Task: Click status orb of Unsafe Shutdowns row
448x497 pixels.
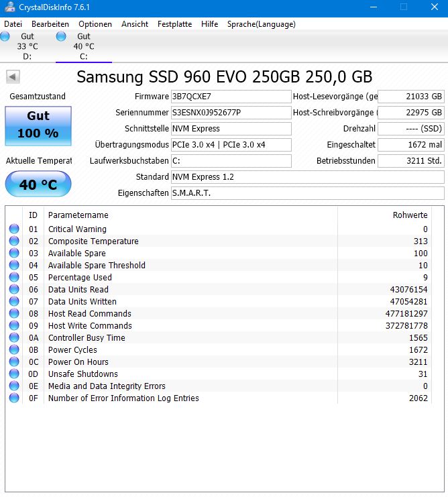Action: (x=14, y=374)
